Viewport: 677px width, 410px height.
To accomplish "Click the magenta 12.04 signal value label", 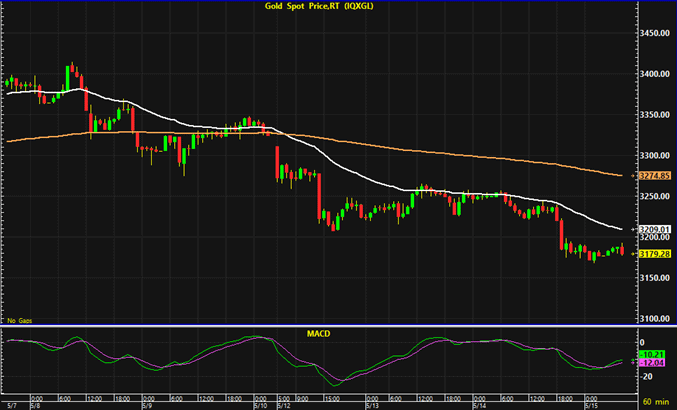I will point(649,363).
